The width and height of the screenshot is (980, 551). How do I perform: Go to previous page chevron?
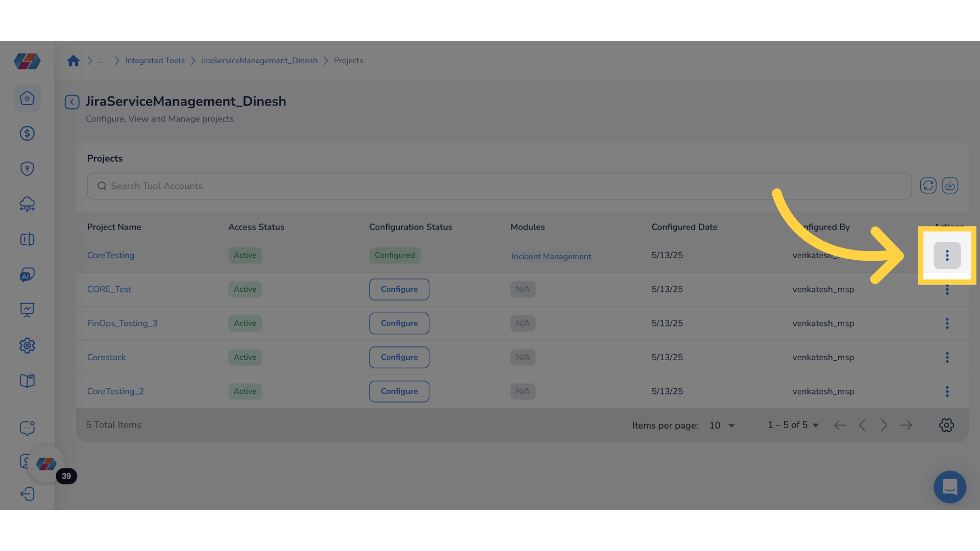862,425
